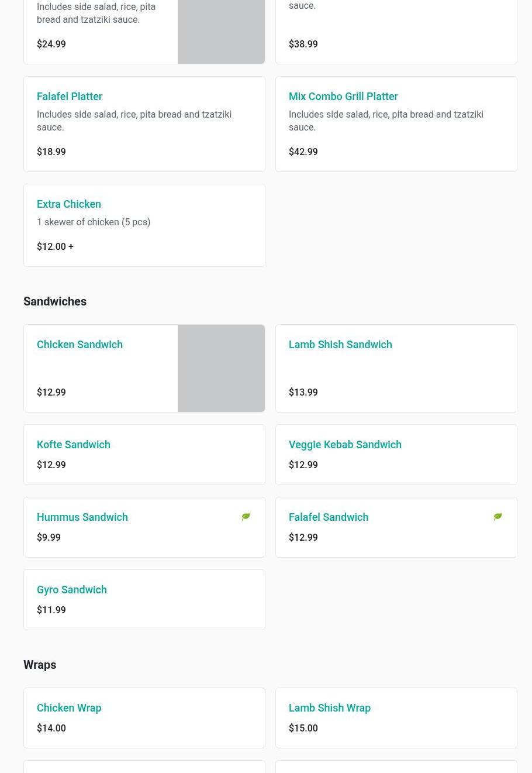The image size is (532, 773).
Task: Click the Sandwiches section heading
Action: pyautogui.click(x=55, y=301)
